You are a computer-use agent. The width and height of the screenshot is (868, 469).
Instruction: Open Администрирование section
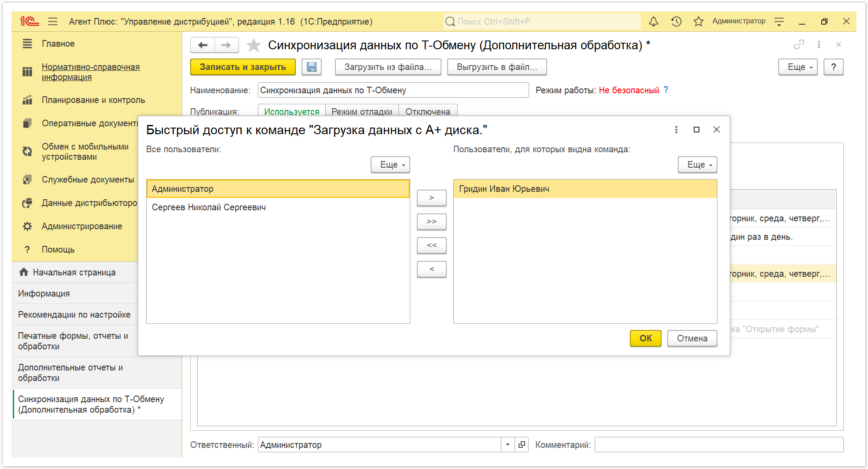click(x=82, y=226)
